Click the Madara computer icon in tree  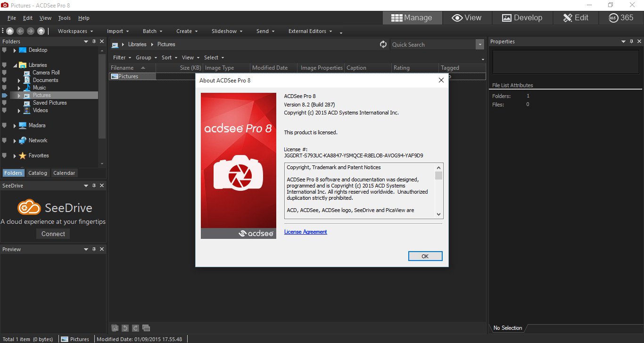[x=23, y=125]
